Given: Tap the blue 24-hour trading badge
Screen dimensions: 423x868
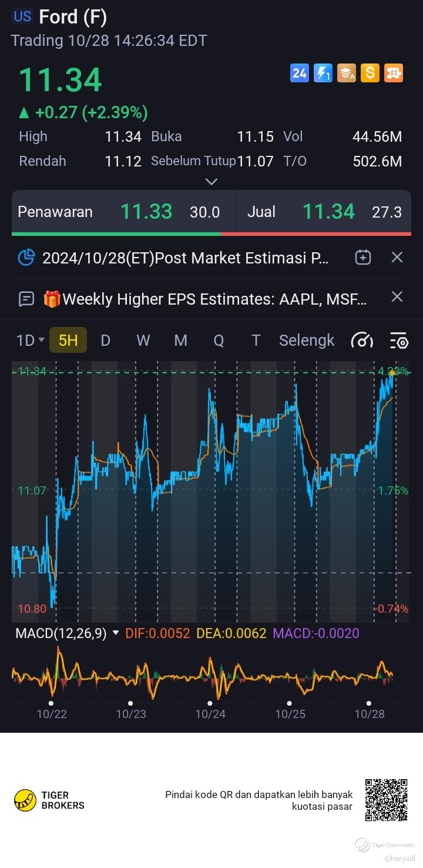Looking at the screenshot, I should [x=300, y=73].
